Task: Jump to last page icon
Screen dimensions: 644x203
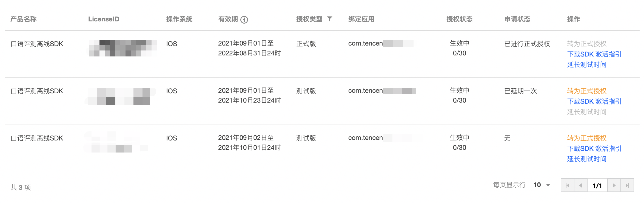Action: [x=627, y=185]
